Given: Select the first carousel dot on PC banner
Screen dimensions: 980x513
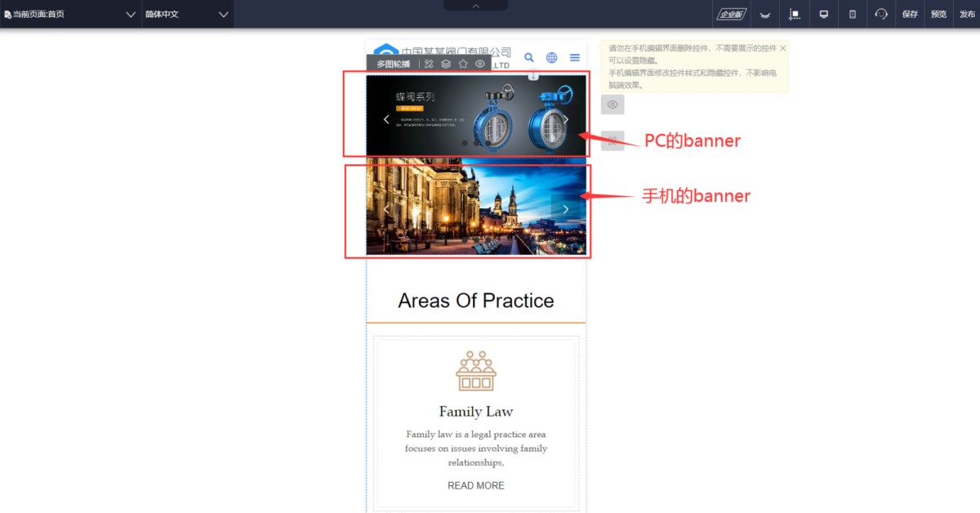Looking at the screenshot, I should coord(465,143).
